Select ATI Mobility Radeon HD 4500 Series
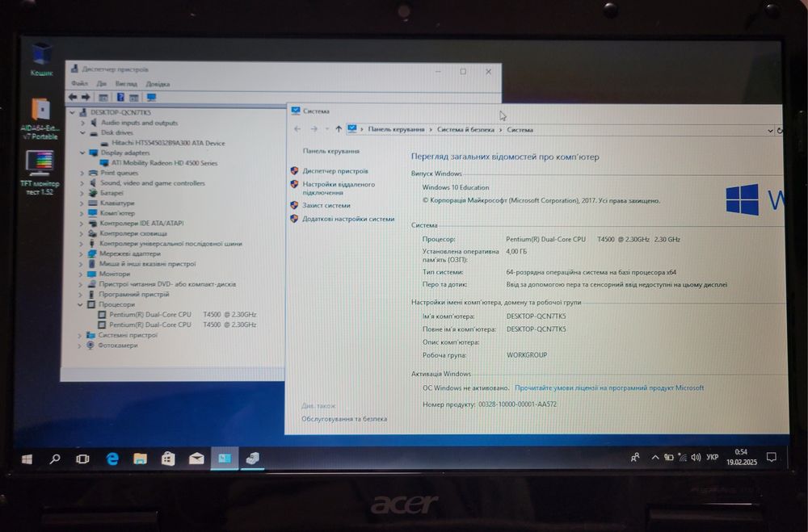The height and width of the screenshot is (532, 808). [x=164, y=163]
